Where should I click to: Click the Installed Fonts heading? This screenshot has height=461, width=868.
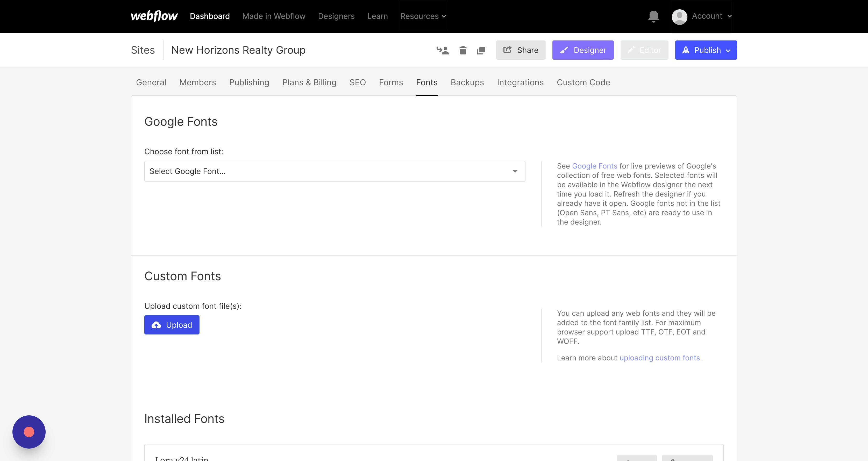[184, 419]
